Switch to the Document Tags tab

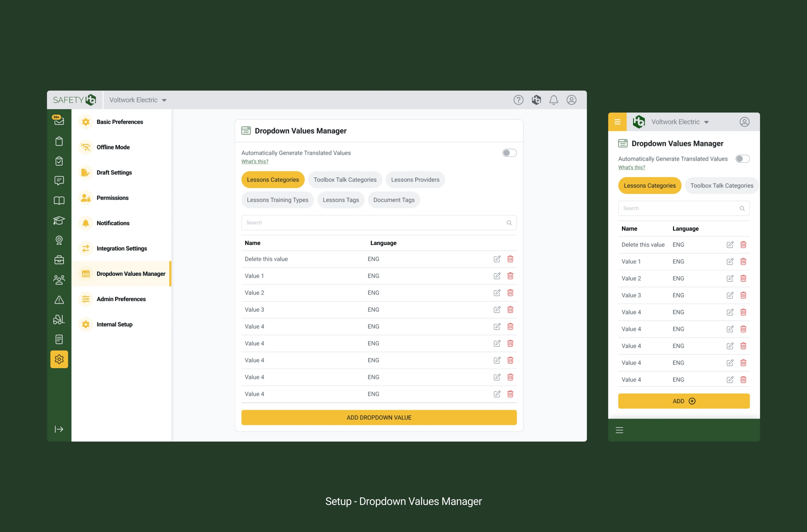point(393,200)
